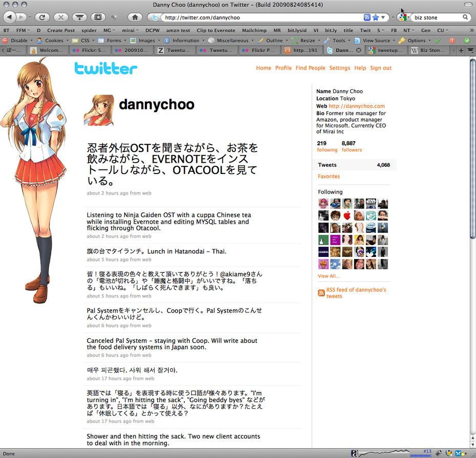Open the View Source dropdown
This screenshot has height=458, width=476.
point(375,40)
